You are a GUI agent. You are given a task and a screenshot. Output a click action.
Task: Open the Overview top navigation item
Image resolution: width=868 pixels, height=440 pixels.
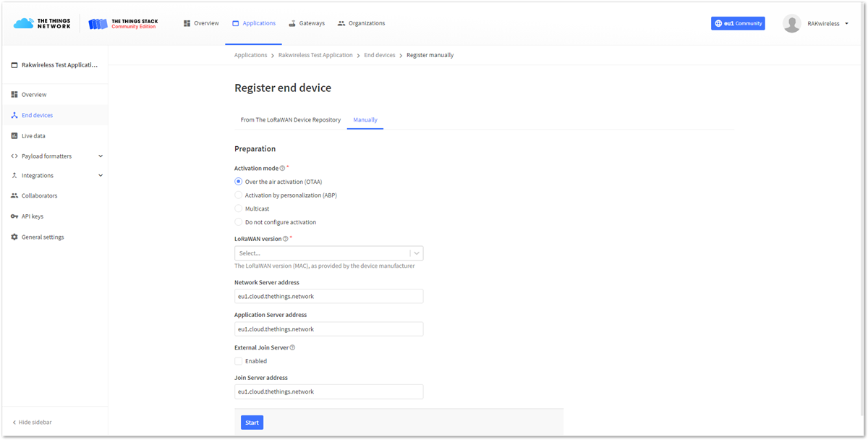[x=201, y=23]
